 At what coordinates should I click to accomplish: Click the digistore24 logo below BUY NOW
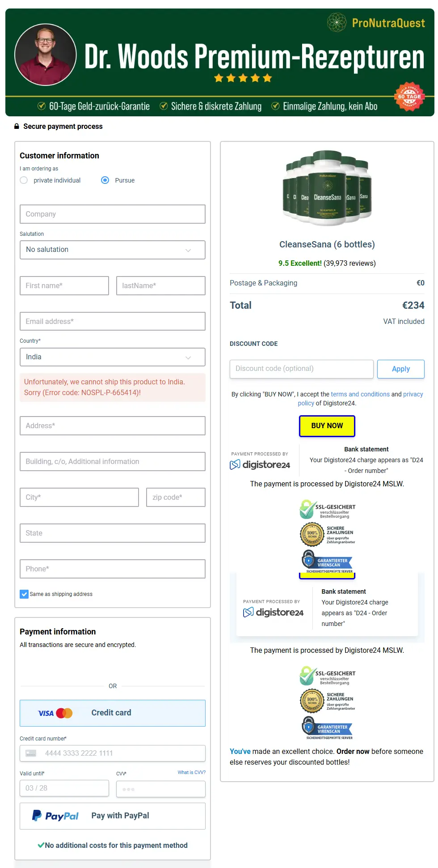point(260,465)
